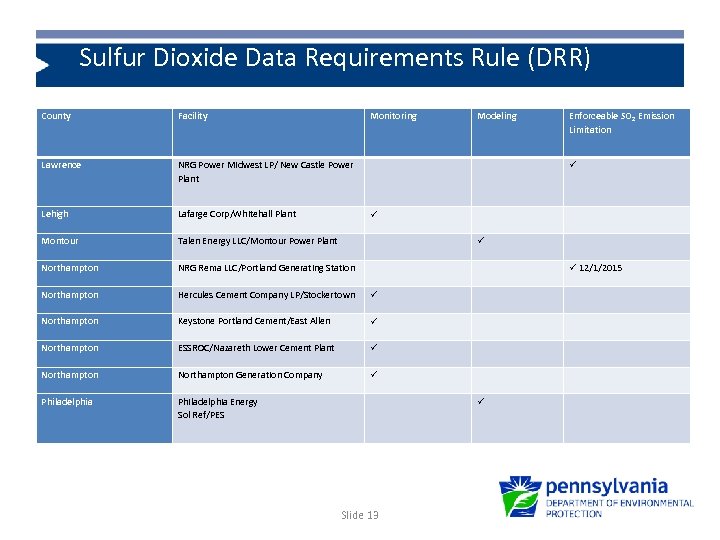Click the 'Slide 13' footer label
The image size is (720, 540).
(x=360, y=515)
